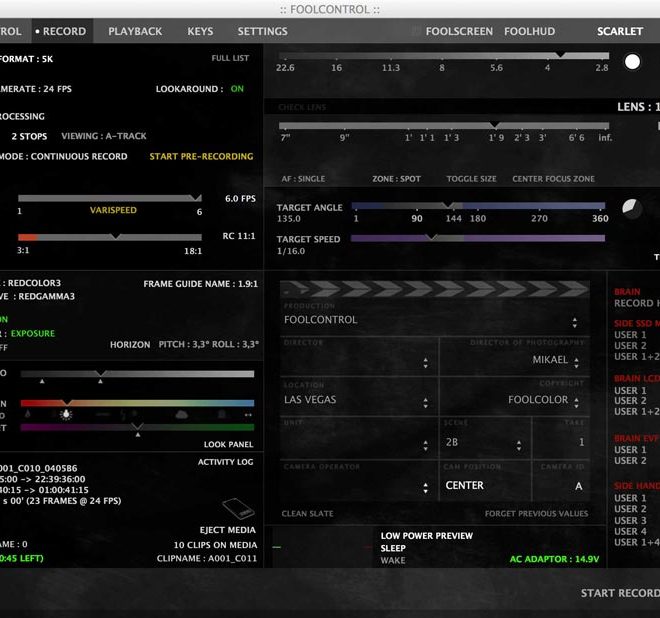Open the FOOLSCREEN tab
Image resolution: width=660 pixels, height=618 pixels.
[459, 31]
